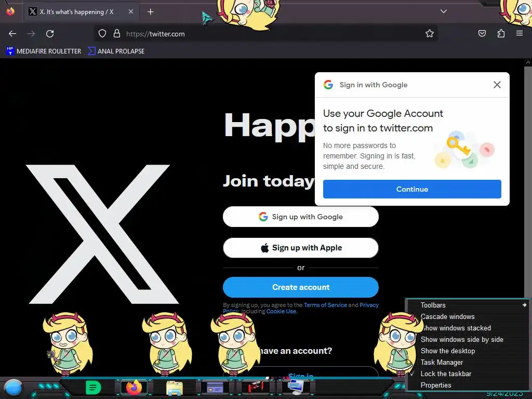The width and height of the screenshot is (532, 399).
Task: Click Sign up with Apple button
Action: (301, 248)
